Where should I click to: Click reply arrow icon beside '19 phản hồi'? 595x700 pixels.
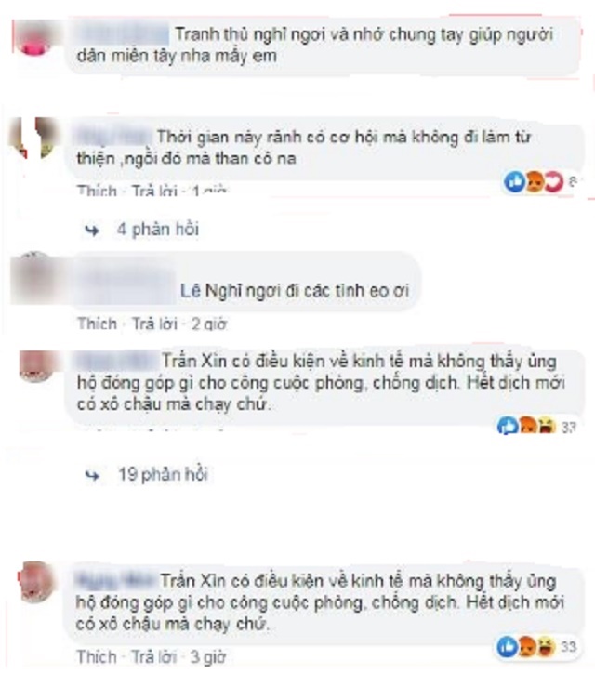coord(92,475)
